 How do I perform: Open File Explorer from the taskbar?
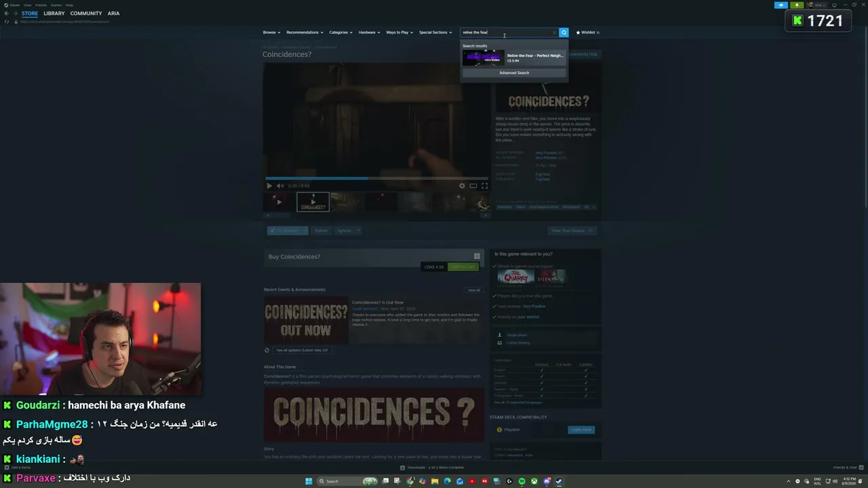pyautogui.click(x=435, y=481)
